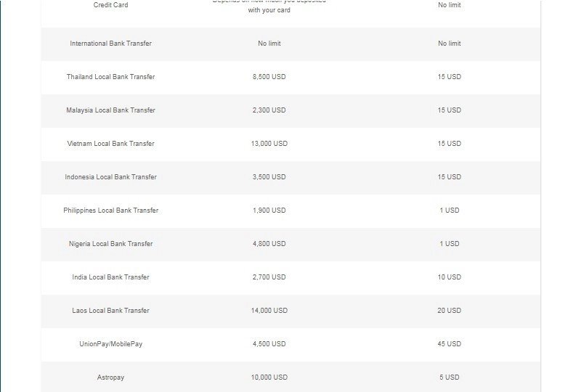The height and width of the screenshot is (392, 581).
Task: Select the International Bank Transfer text
Action: (x=110, y=44)
